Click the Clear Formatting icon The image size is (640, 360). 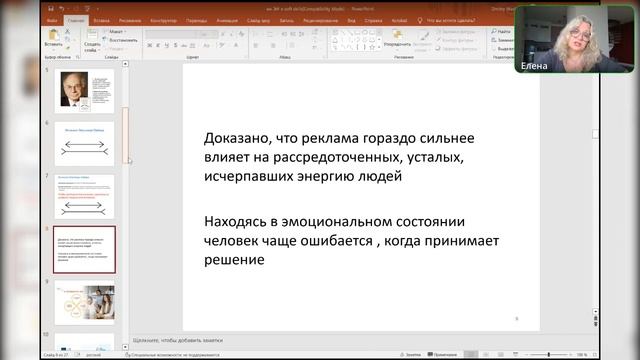pyautogui.click(x=242, y=34)
